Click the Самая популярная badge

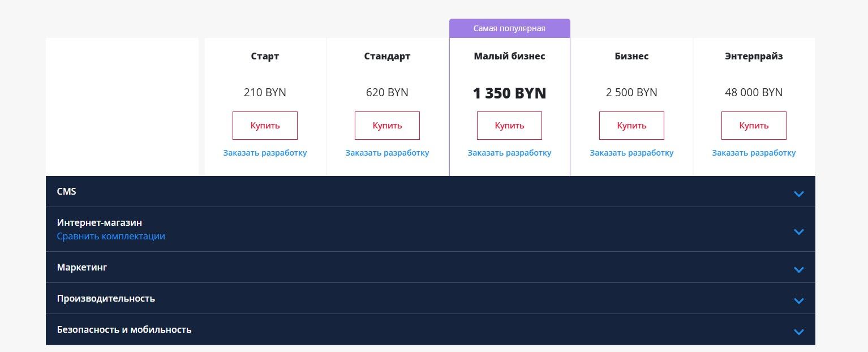509,28
